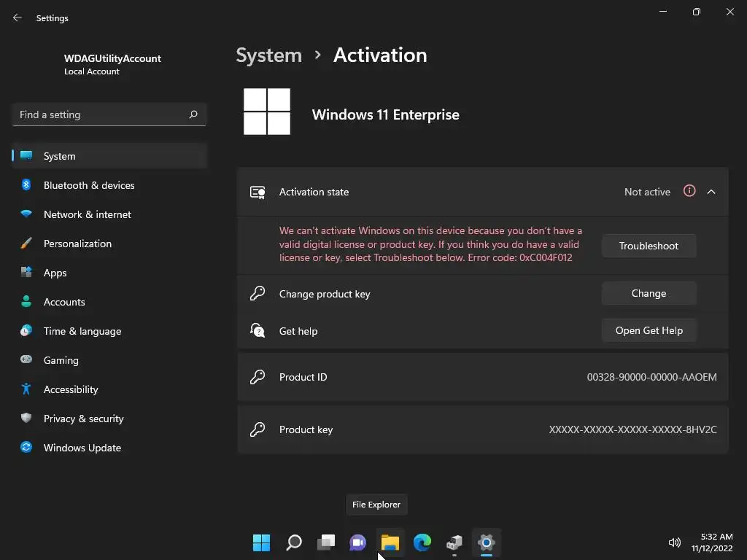
Task: Launch Microsoft Edge from taskbar
Action: click(x=422, y=542)
